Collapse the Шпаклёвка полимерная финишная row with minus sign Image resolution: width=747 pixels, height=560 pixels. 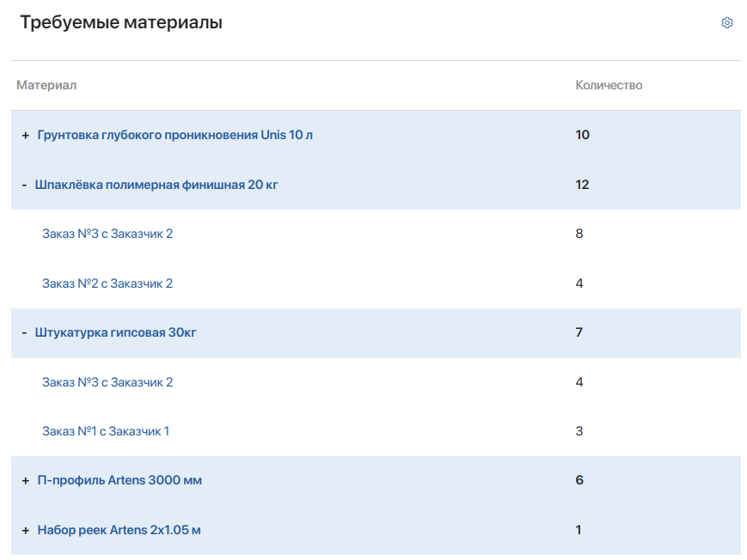click(x=24, y=185)
